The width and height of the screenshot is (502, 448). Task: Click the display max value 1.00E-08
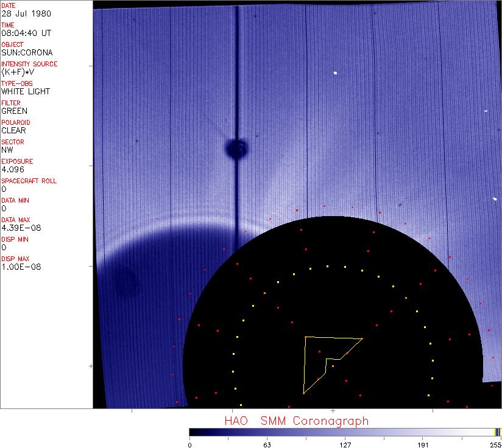(x=21, y=267)
